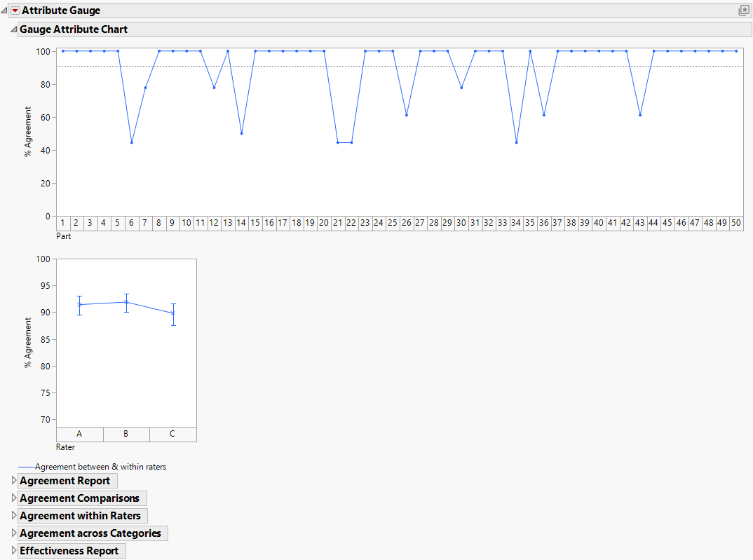Click the Agreement Report title bar
The width and height of the screenshot is (753, 560).
point(66,480)
